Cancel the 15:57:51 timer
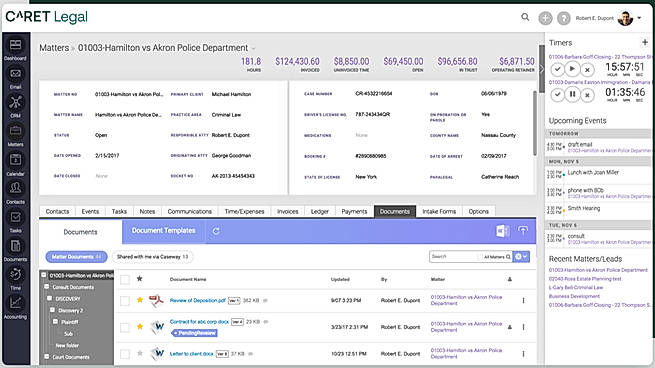The width and height of the screenshot is (655, 368). click(587, 69)
